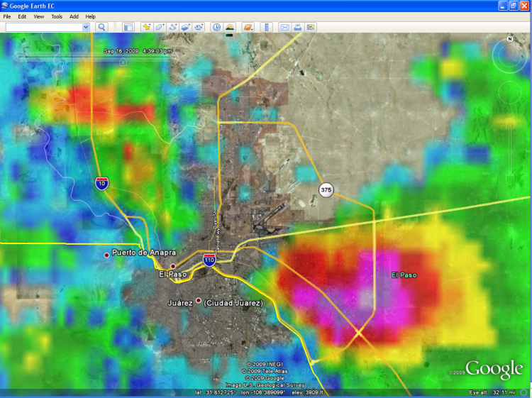Click the look-around compass ring
The image size is (532, 398).
pyautogui.click(x=509, y=55)
